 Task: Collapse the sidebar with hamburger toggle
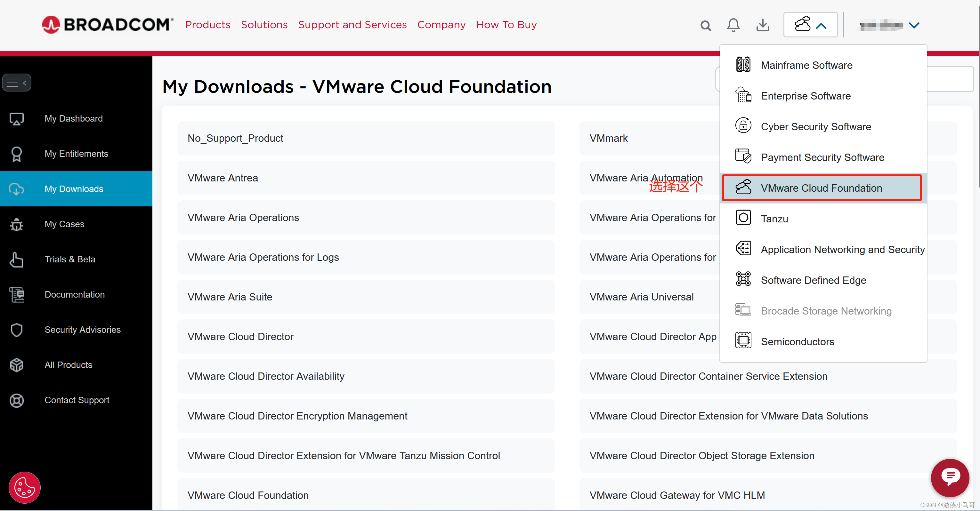16,83
